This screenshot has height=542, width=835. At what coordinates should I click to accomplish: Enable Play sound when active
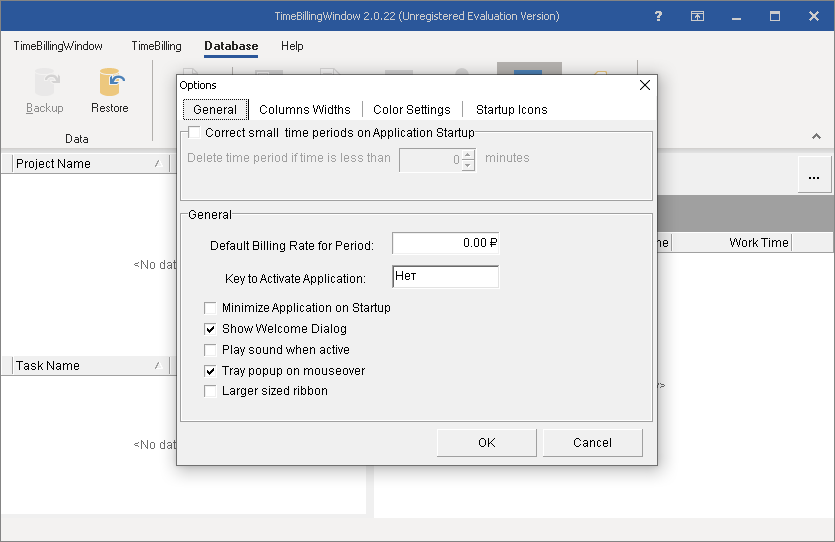pyautogui.click(x=210, y=350)
